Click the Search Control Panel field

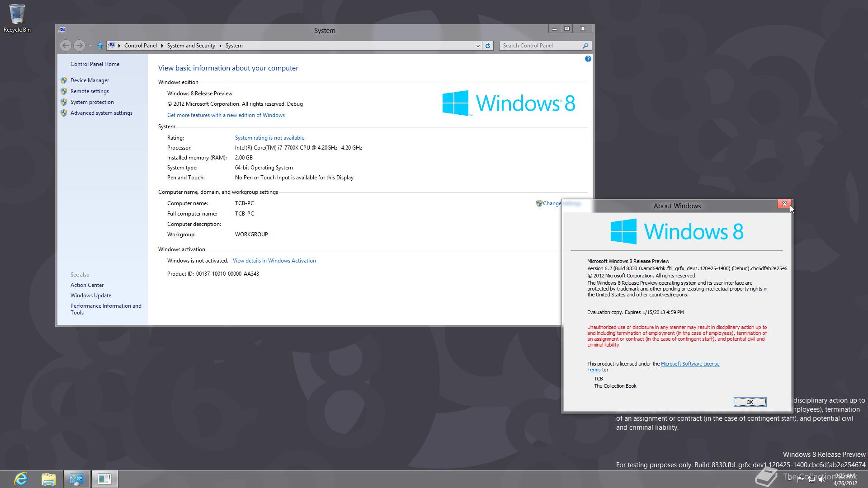[541, 46]
